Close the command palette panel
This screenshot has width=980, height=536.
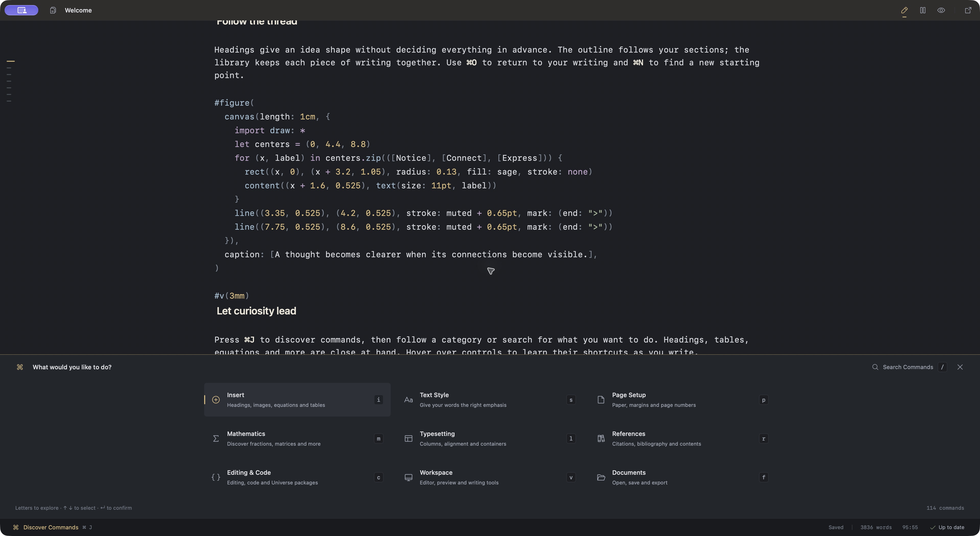(x=960, y=367)
